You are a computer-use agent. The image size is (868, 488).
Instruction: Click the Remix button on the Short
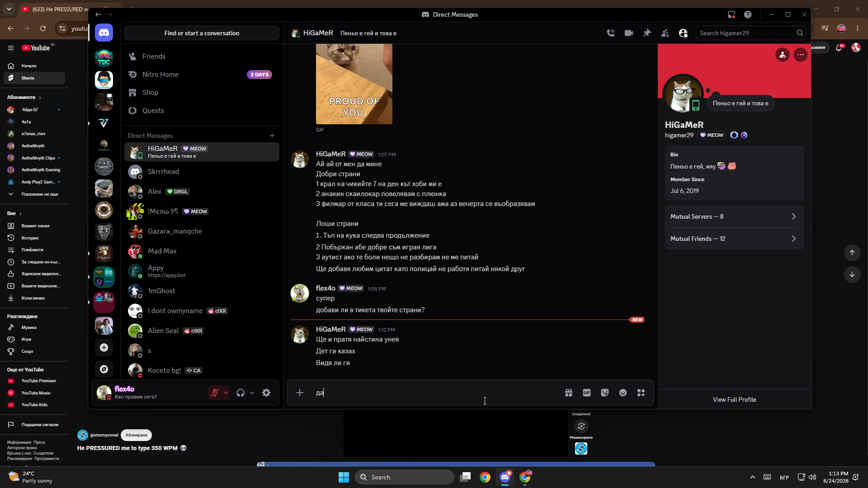click(581, 426)
